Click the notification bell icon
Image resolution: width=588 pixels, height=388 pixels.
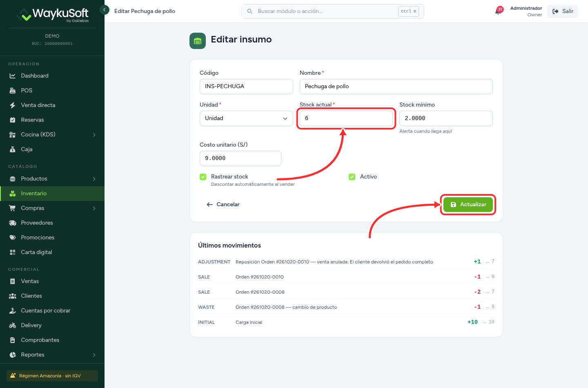(x=499, y=11)
